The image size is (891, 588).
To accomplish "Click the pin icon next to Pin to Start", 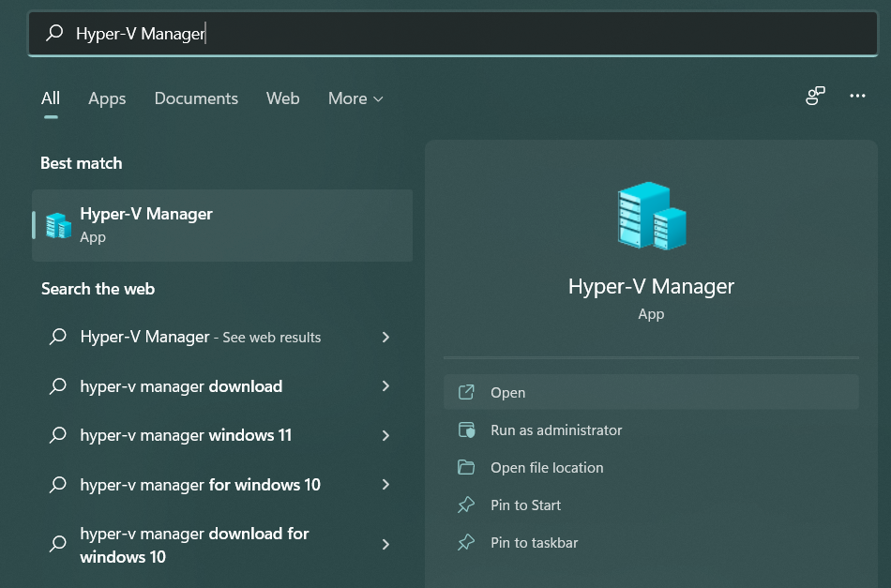I will tap(466, 505).
